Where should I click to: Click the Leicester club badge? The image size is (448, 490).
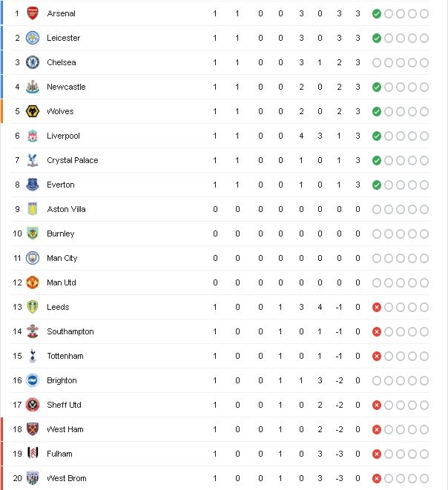[33, 38]
